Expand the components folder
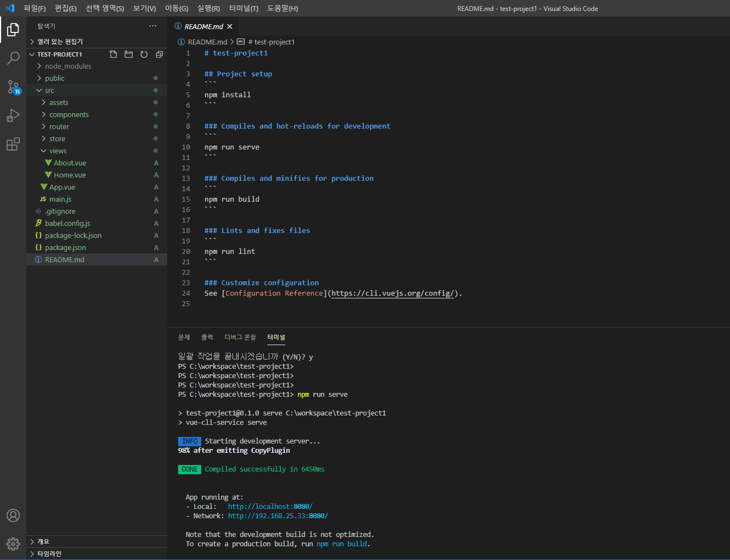The width and height of the screenshot is (730, 560). (x=97, y=114)
